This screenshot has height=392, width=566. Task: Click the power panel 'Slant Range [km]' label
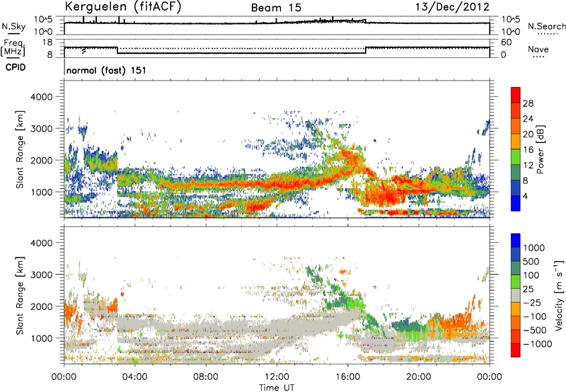(20, 149)
